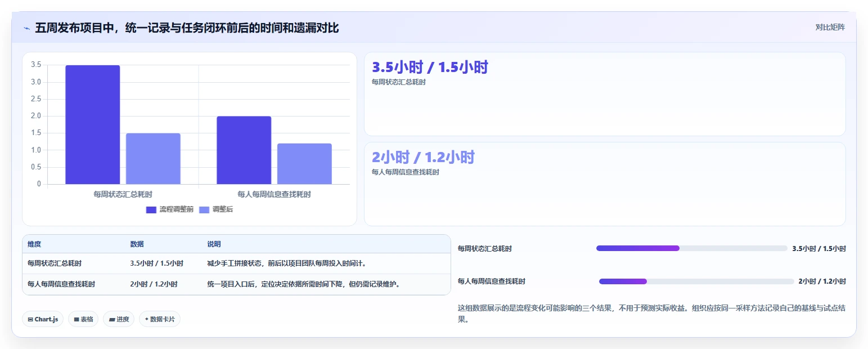
Task: Click the 进度 tag chip
Action: point(119,319)
